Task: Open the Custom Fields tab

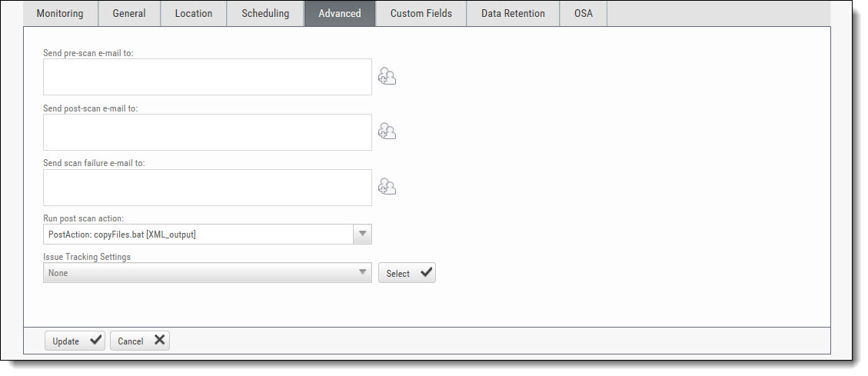Action: point(421,13)
